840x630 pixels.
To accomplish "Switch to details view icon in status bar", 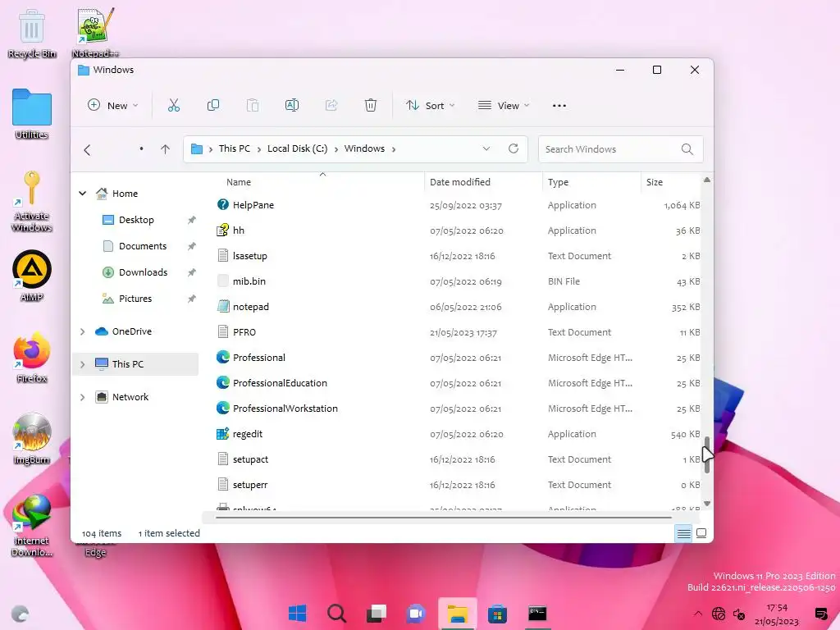I will pos(683,533).
